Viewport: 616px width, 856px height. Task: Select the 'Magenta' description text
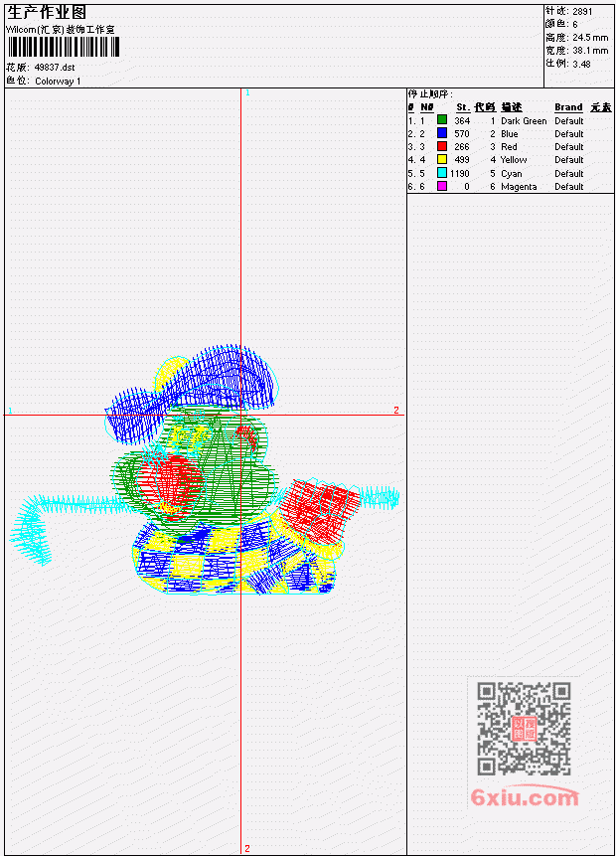(x=519, y=187)
